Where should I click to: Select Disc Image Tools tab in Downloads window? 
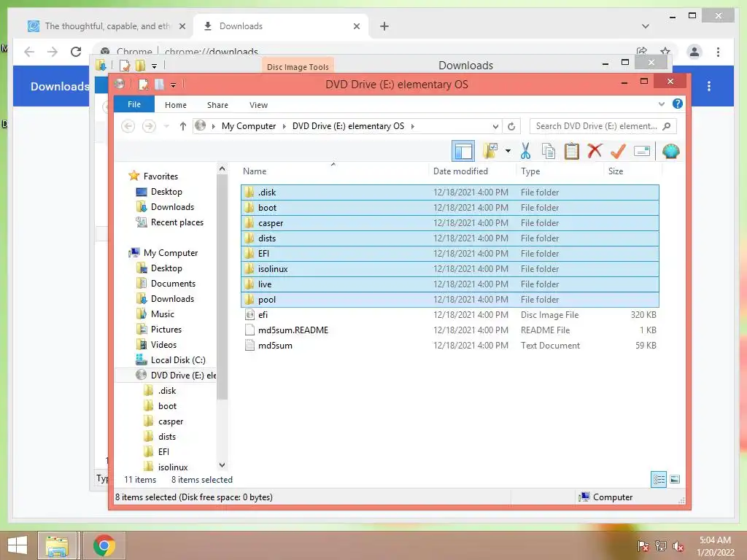[298, 66]
